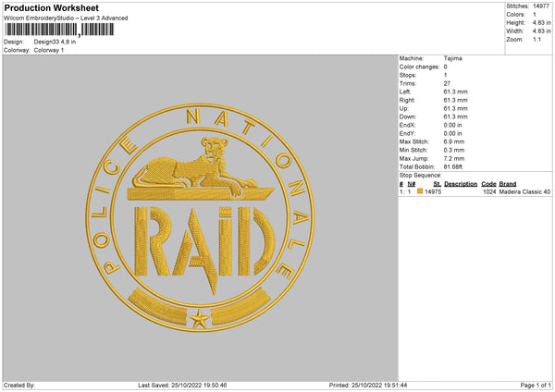Select the 'Production Worksheet' title
Viewport: 555px width, 392px height.
pyautogui.click(x=51, y=7)
